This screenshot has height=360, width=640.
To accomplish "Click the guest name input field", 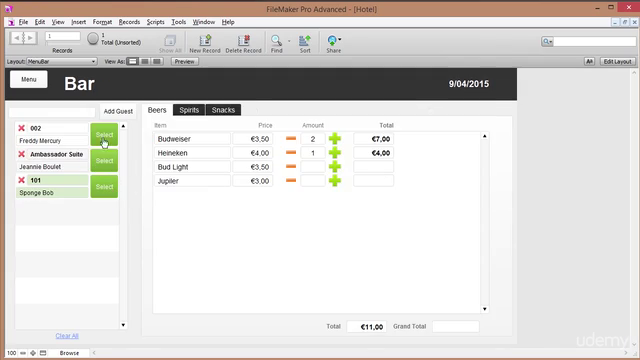I will point(52,112).
